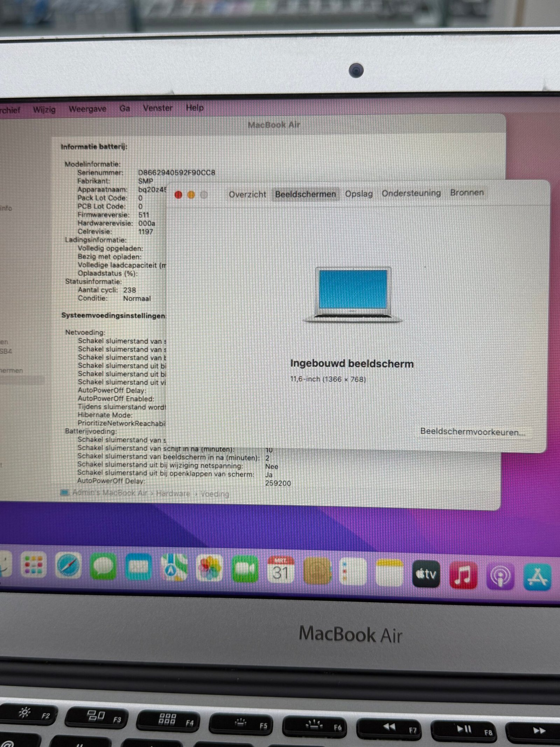Screen dimensions: 560x747
Task: Click the Systeemvoedingsinstellingen heading
Action: 113,316
